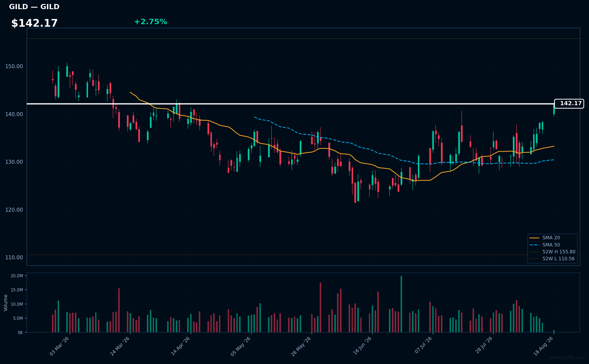Click the Volume axis title

click(6, 303)
